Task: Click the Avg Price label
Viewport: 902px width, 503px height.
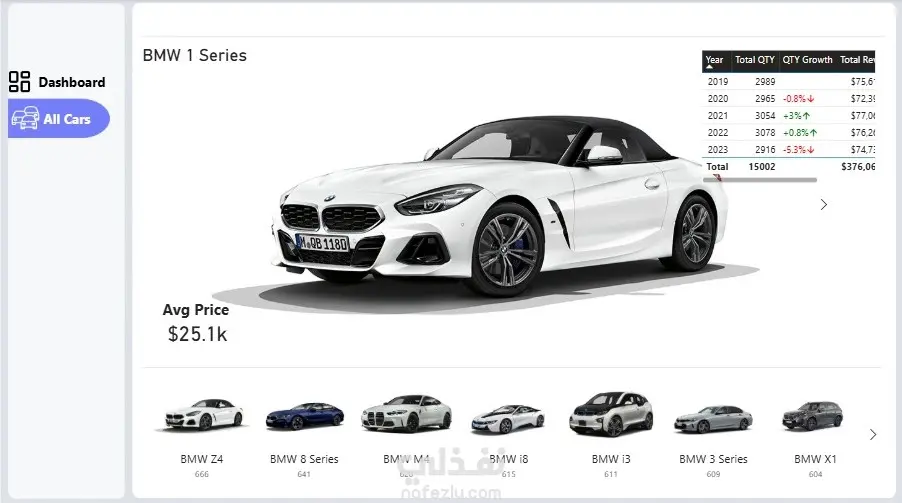Action: (196, 310)
